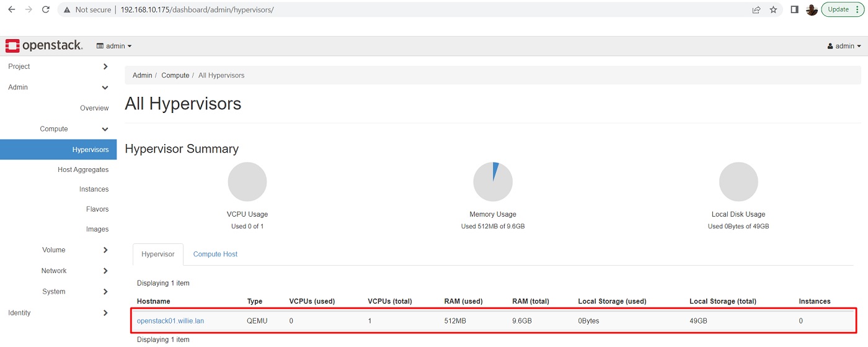The height and width of the screenshot is (347, 868).
Task: Click the browser forward arrow
Action: 29,10
